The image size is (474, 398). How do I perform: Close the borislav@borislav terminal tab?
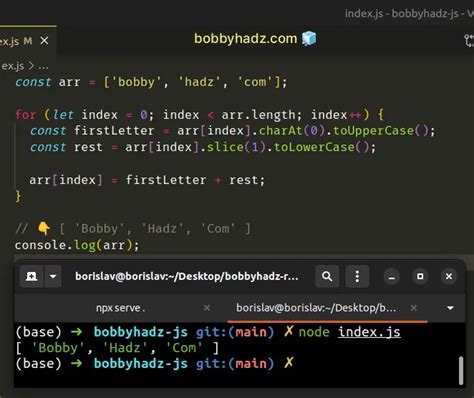[414, 308]
